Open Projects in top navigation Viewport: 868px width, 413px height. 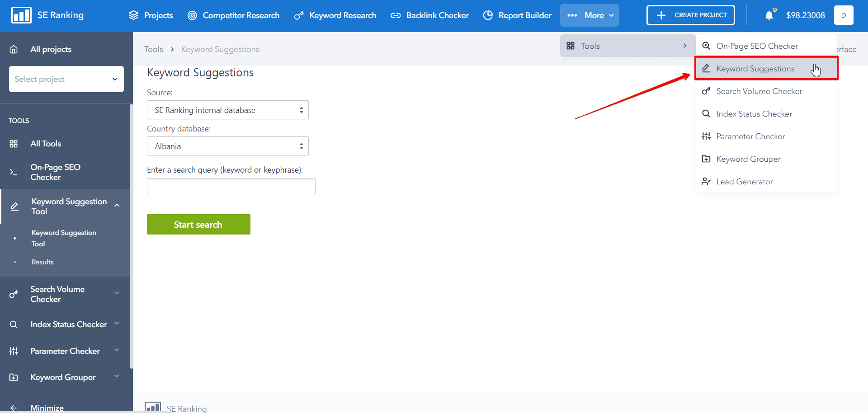point(151,15)
